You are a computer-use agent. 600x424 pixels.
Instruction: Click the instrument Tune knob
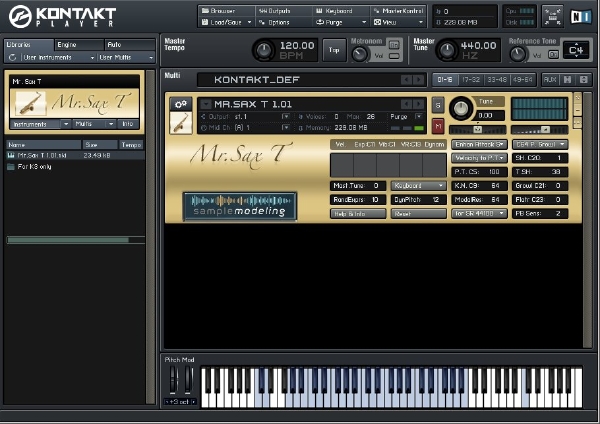(461, 107)
